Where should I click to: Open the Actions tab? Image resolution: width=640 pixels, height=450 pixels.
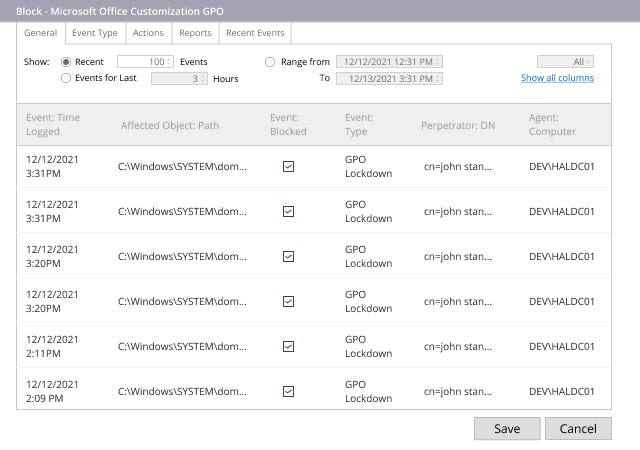148,33
